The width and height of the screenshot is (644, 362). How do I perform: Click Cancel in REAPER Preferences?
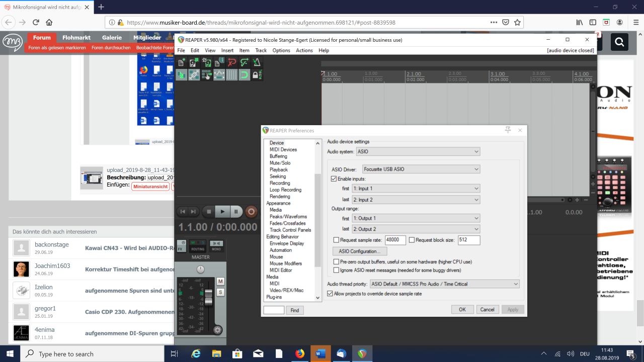(x=487, y=310)
